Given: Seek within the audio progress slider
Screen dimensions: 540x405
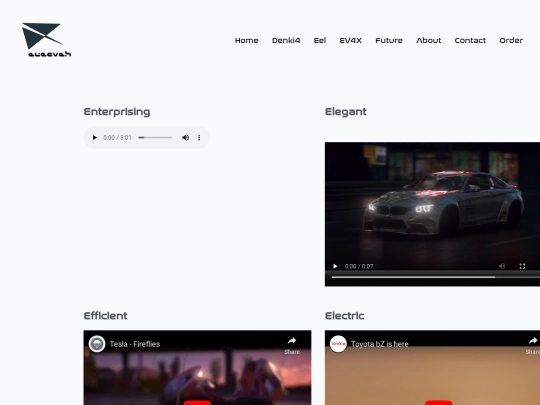Looking at the screenshot, I should pyautogui.click(x=155, y=138).
